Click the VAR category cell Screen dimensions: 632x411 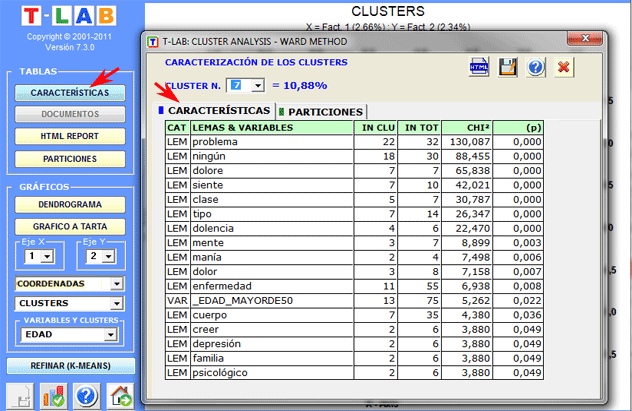(x=177, y=301)
